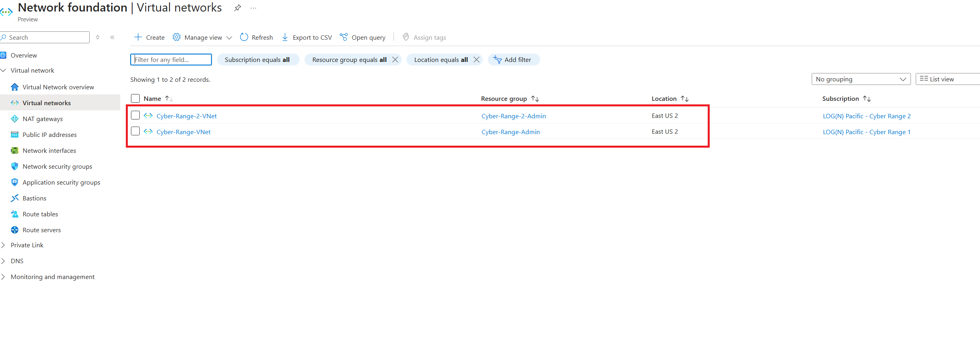The width and height of the screenshot is (980, 360).
Task: Click the Application security groups icon
Action: click(x=15, y=182)
